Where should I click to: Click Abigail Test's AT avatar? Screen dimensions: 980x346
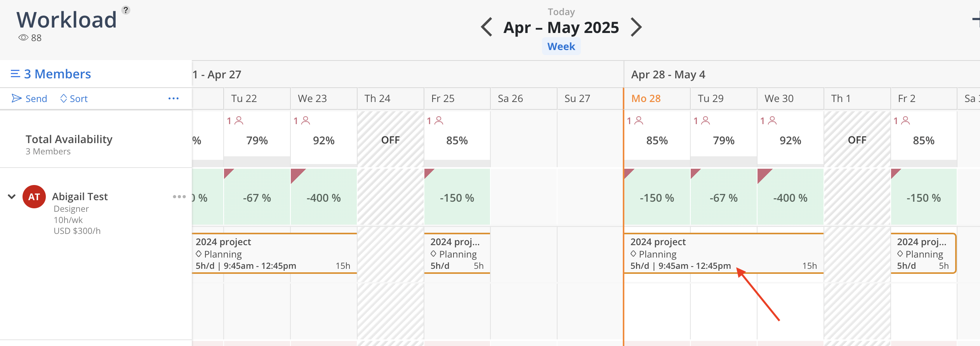(x=34, y=197)
